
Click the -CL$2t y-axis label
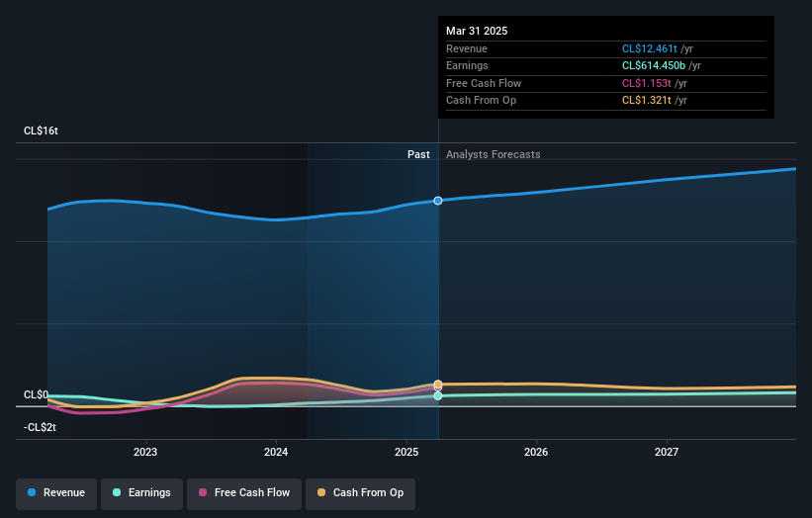[40, 427]
